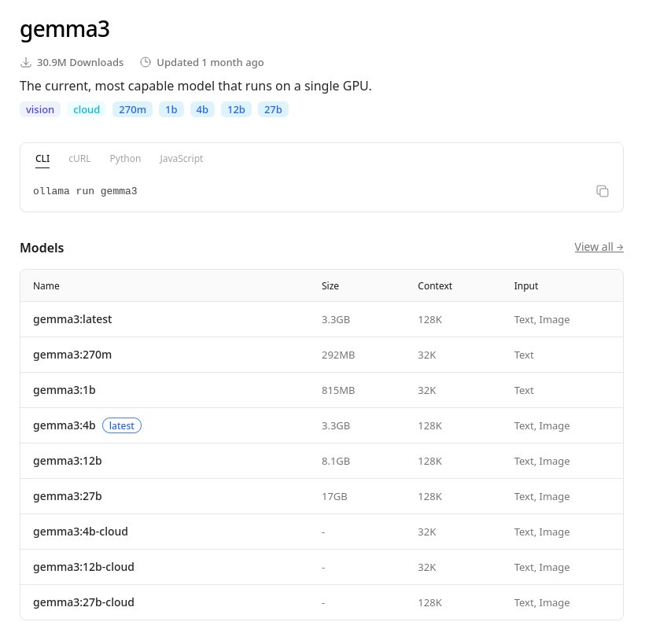Click the 270m parameter tag
The width and height of the screenshot is (645, 644).
point(132,109)
